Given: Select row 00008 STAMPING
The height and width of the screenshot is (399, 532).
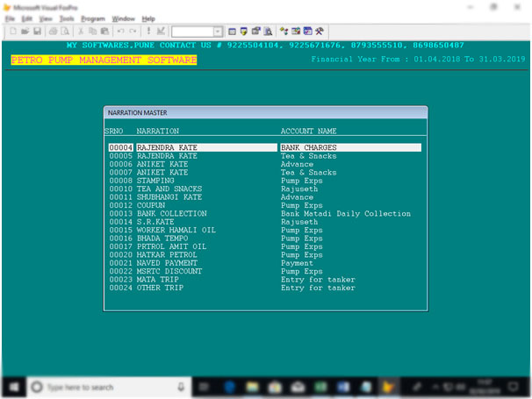Looking at the screenshot, I should tap(265, 181).
